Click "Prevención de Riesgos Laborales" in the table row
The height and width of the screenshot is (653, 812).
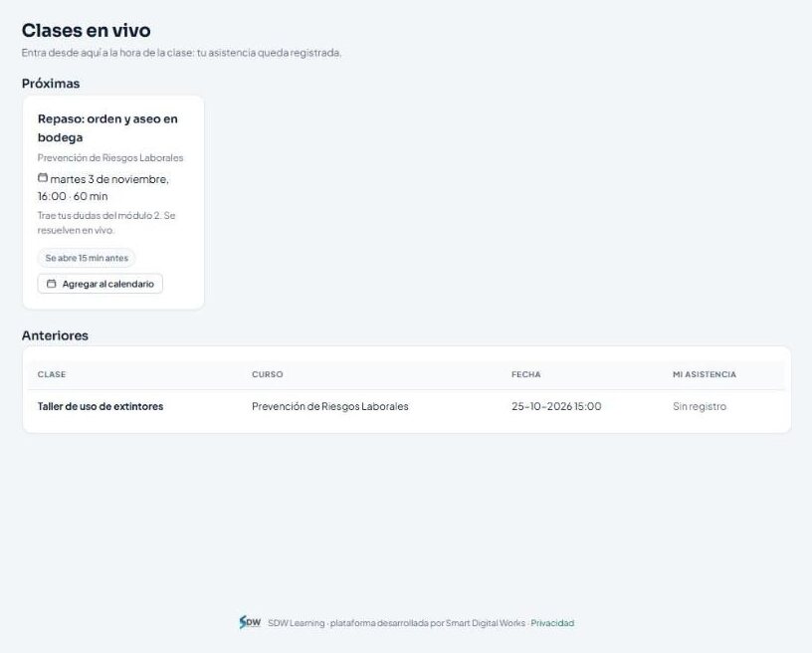click(330, 406)
